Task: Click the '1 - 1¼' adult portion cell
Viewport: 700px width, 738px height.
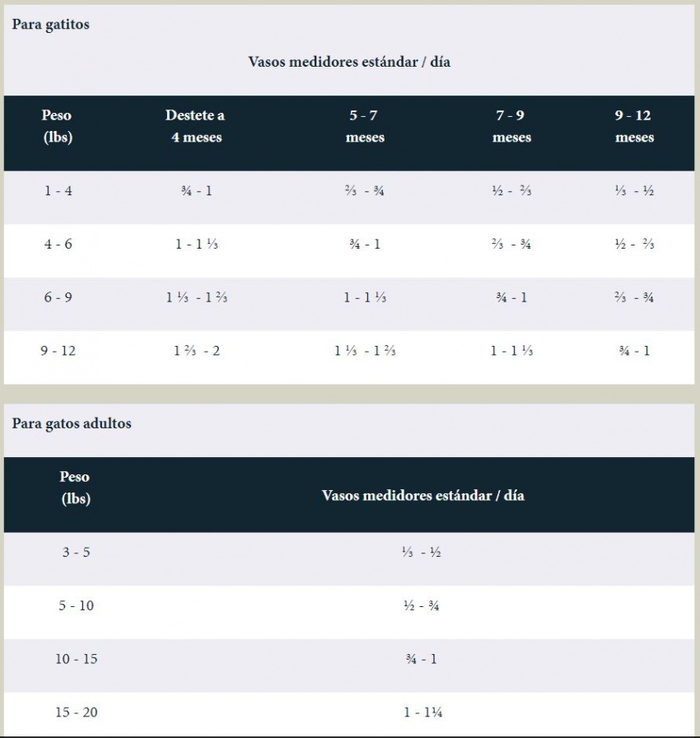Action: 423,712
